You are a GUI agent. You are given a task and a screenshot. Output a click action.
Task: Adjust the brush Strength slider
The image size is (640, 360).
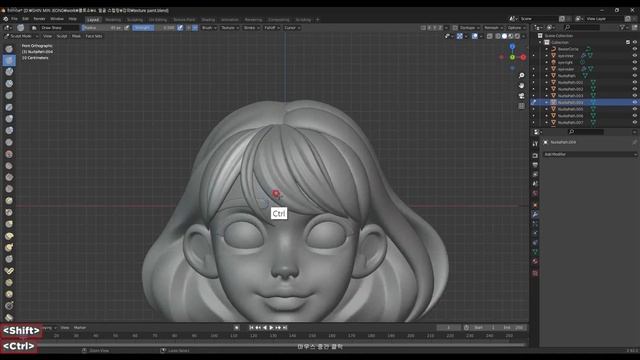(154, 28)
